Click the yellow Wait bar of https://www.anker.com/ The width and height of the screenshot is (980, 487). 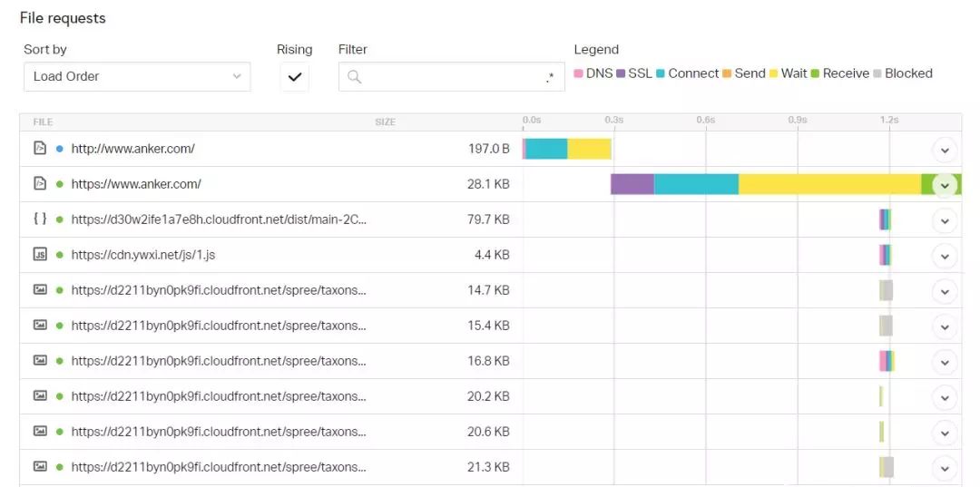tap(829, 184)
